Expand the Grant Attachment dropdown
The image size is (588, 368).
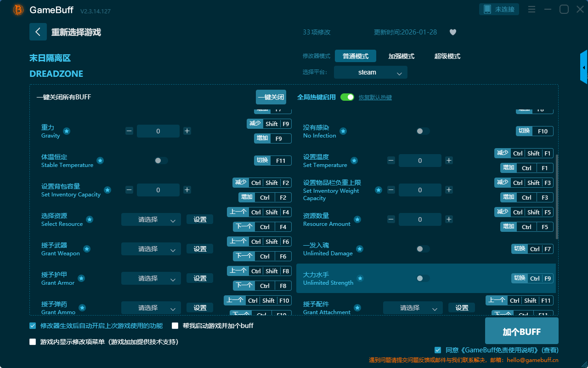tap(413, 308)
